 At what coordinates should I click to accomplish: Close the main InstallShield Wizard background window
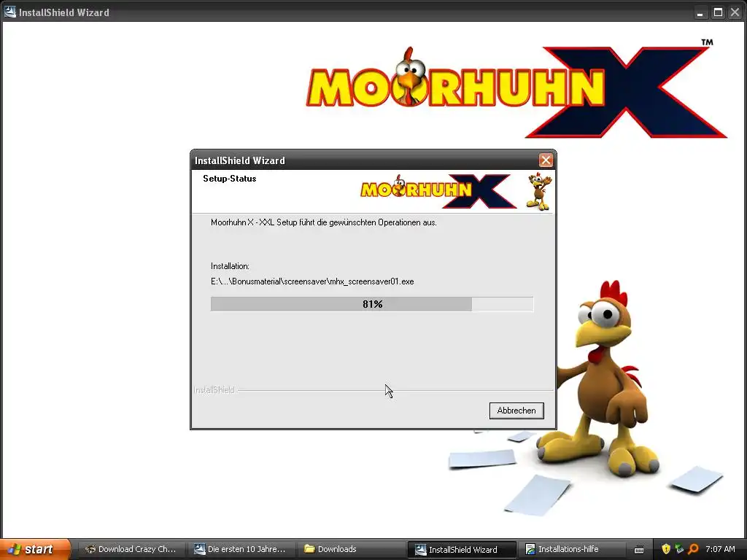[735, 12]
